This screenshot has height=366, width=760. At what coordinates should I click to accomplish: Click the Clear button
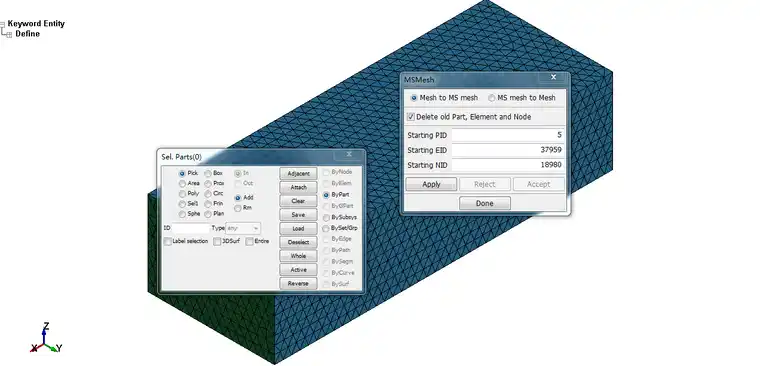(x=299, y=201)
